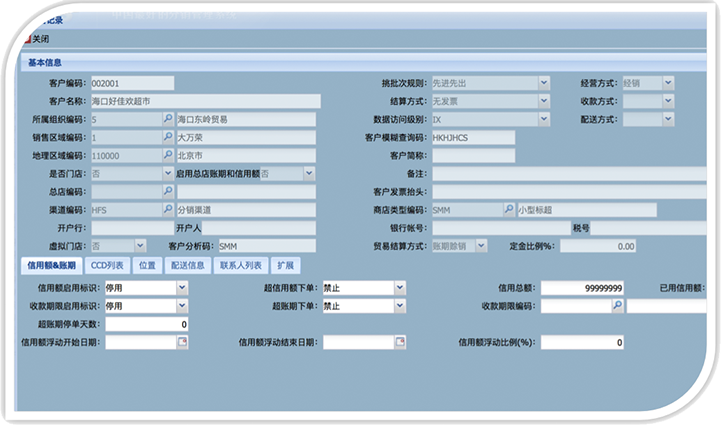Open the 结算方式 dropdown list
This screenshot has width=721, height=425.
(544, 101)
